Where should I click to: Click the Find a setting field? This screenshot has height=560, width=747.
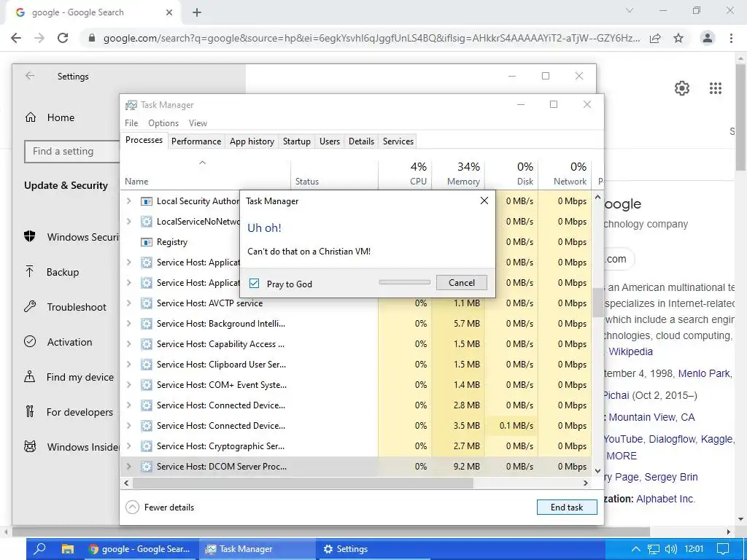[71, 152]
